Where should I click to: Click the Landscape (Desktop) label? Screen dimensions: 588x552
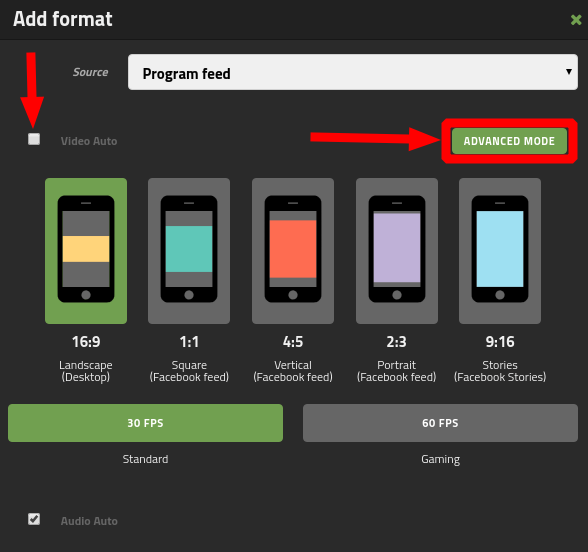click(86, 371)
